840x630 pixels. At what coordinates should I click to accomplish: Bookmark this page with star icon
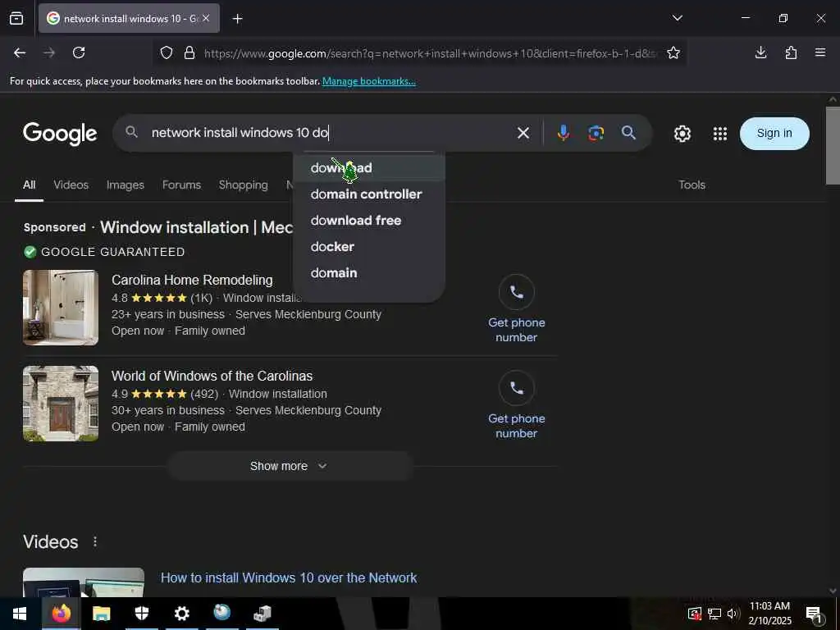click(x=673, y=52)
